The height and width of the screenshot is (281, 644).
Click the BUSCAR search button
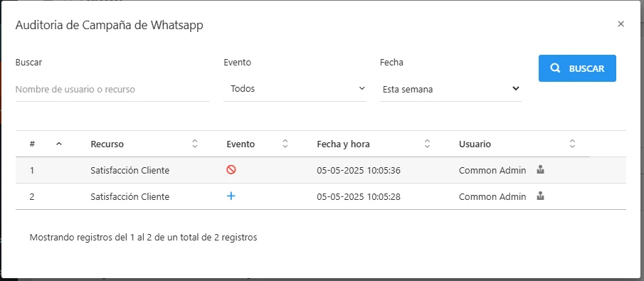[577, 68]
